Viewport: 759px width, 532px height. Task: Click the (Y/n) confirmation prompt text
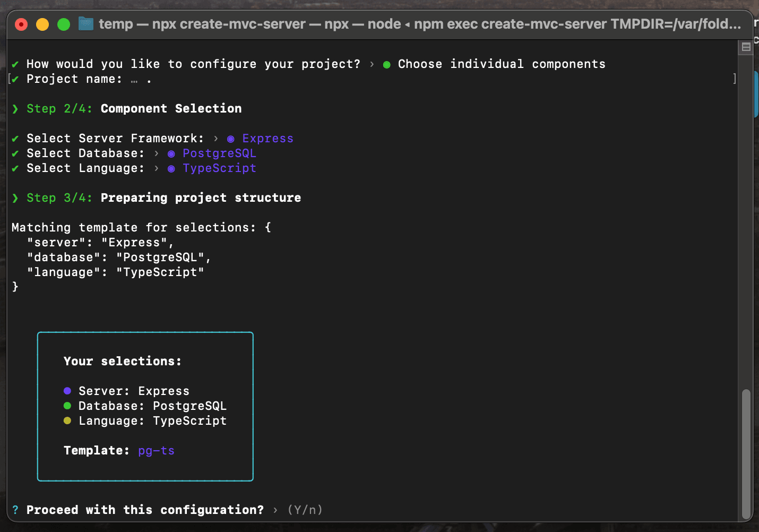pyautogui.click(x=304, y=510)
